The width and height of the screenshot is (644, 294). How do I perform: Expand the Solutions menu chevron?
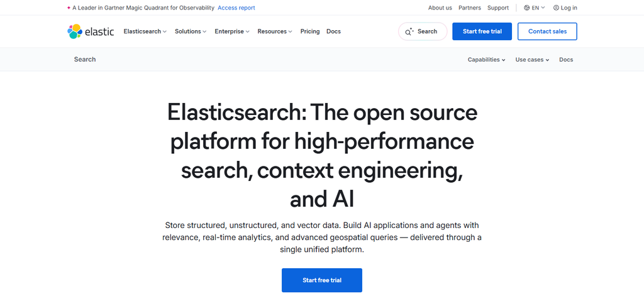point(204,31)
